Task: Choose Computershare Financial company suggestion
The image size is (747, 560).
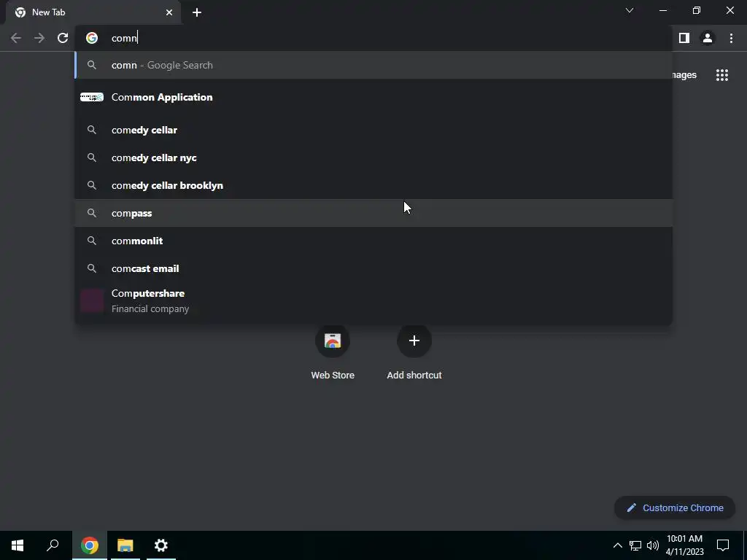Action: pyautogui.click(x=374, y=301)
